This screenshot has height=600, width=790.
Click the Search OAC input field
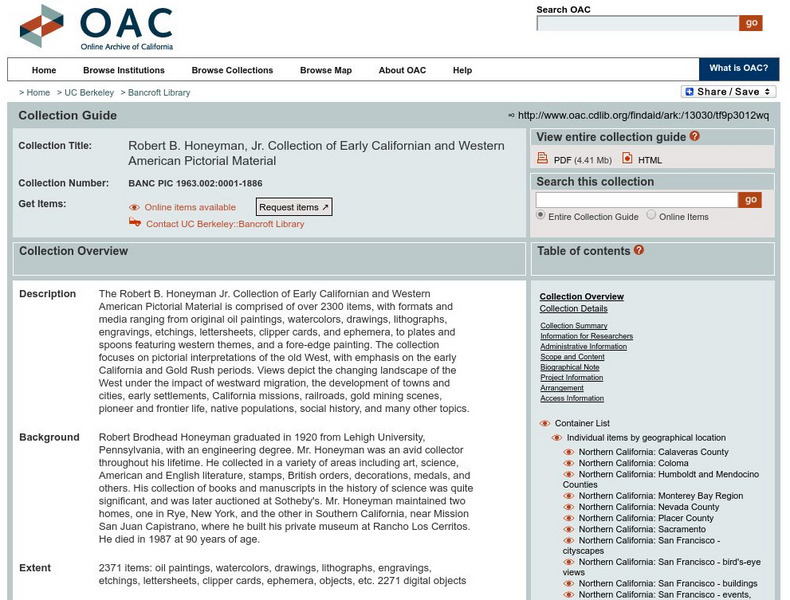pyautogui.click(x=638, y=23)
